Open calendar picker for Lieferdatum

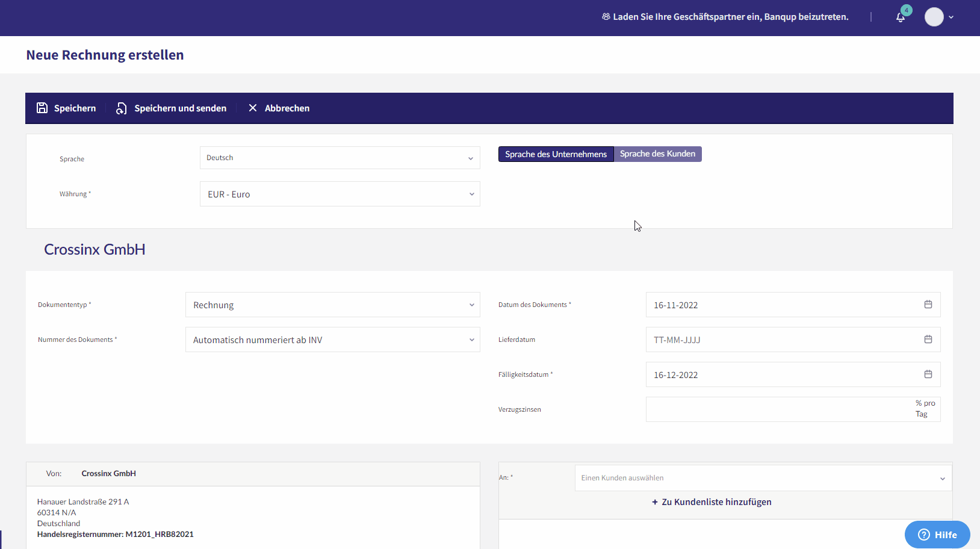[x=928, y=340]
